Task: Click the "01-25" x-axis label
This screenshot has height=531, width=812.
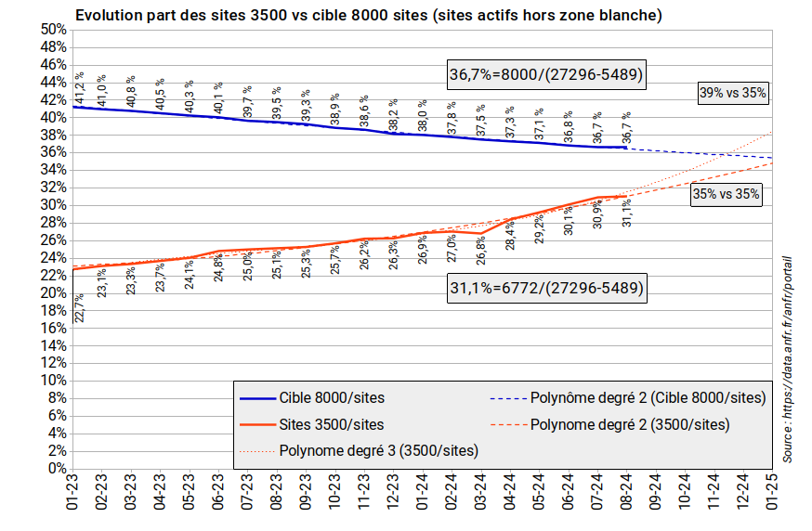Action: click(772, 493)
